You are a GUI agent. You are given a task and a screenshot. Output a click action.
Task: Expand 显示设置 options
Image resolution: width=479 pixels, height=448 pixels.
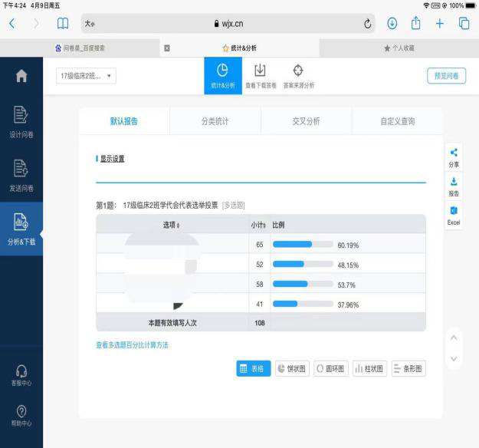coord(111,159)
